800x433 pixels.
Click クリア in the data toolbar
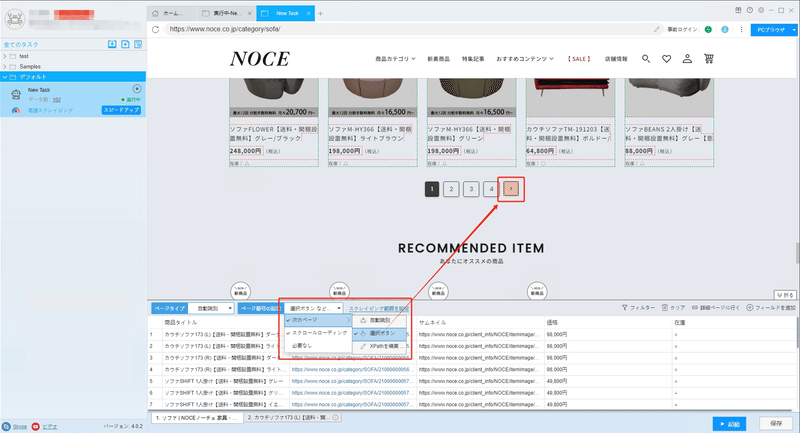point(673,308)
